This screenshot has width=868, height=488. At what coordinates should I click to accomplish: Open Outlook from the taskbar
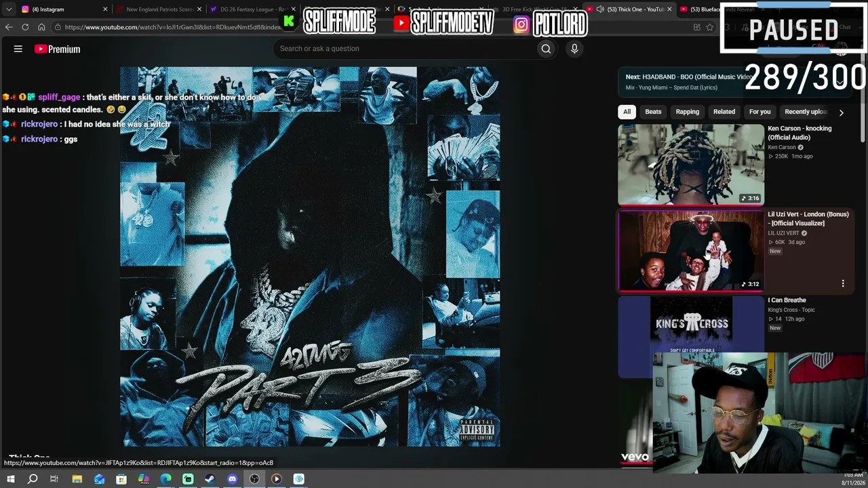(x=100, y=479)
